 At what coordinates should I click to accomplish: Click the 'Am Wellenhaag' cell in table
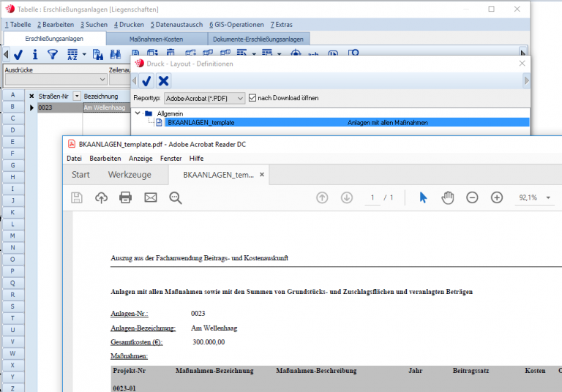click(106, 108)
